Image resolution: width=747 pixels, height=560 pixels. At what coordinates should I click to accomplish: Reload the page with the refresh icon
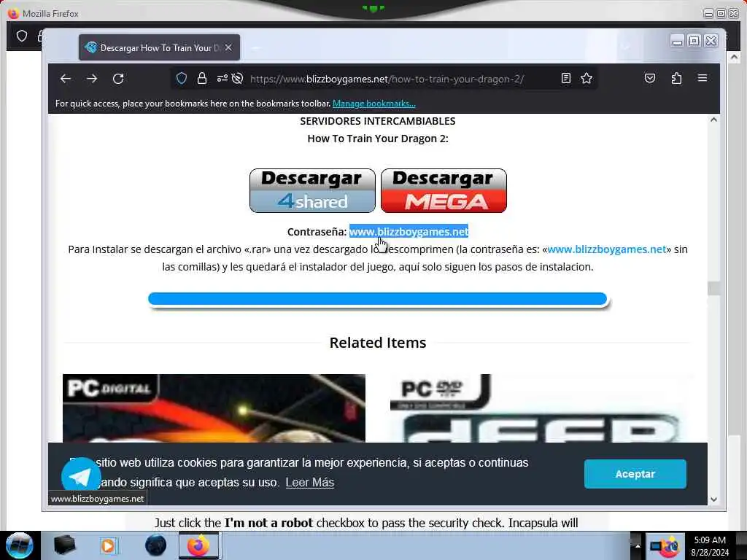(118, 79)
